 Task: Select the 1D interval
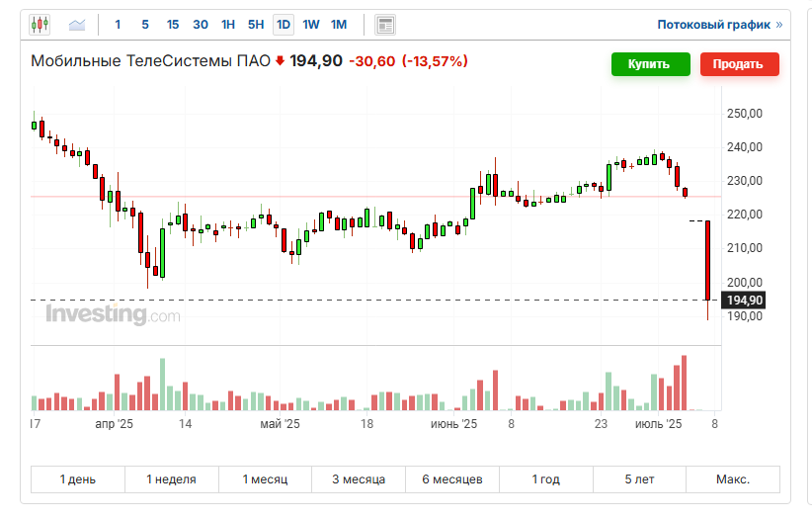pos(284,25)
